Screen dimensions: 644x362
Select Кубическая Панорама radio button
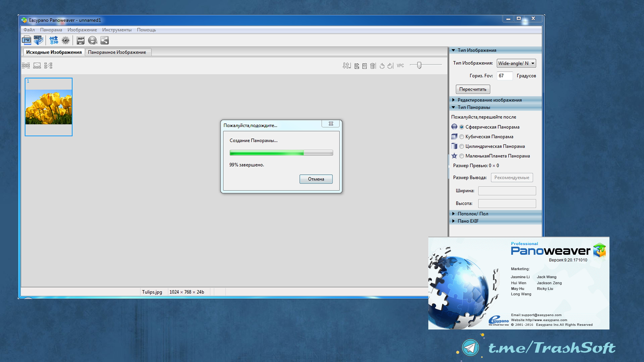[462, 137]
